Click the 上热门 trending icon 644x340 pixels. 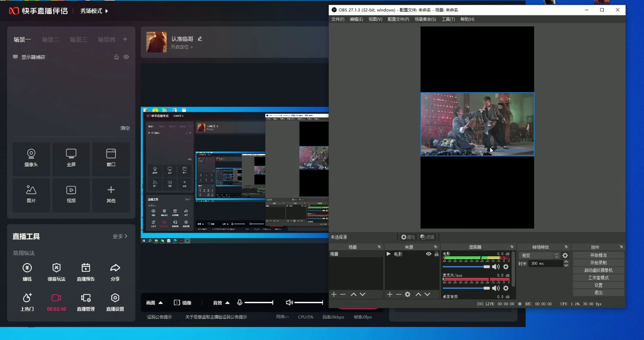(27, 302)
